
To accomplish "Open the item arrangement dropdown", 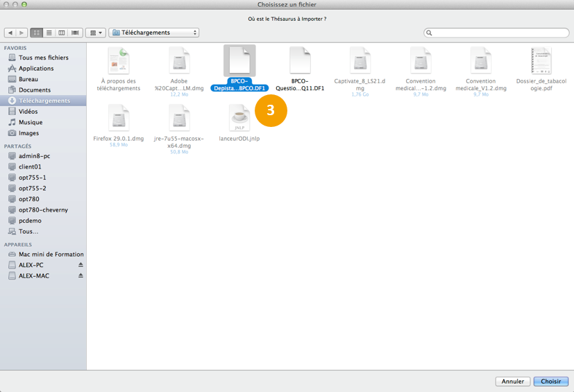I will tap(96, 33).
